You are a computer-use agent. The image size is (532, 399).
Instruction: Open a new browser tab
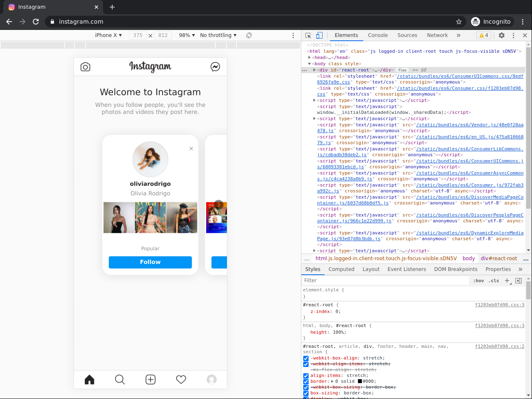tap(112, 7)
